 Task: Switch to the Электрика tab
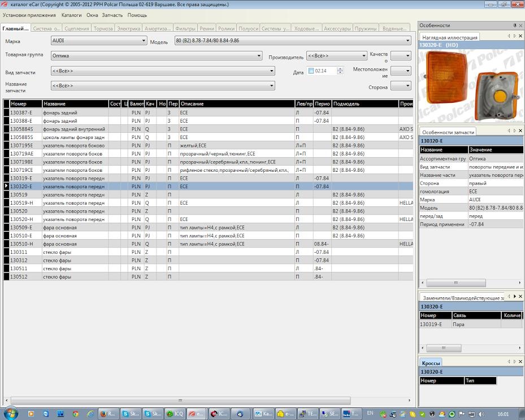[129, 28]
